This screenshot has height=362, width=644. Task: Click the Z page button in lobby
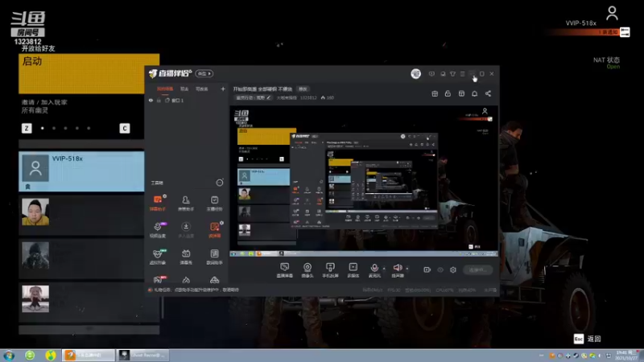click(x=27, y=128)
